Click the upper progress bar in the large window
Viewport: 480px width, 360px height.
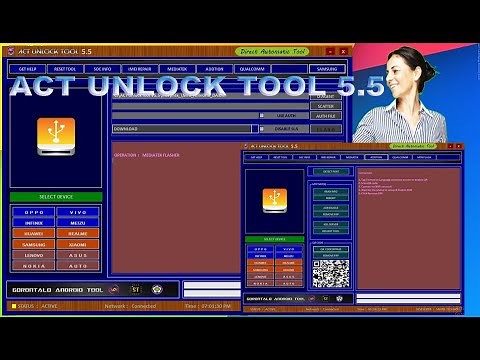coord(212,285)
